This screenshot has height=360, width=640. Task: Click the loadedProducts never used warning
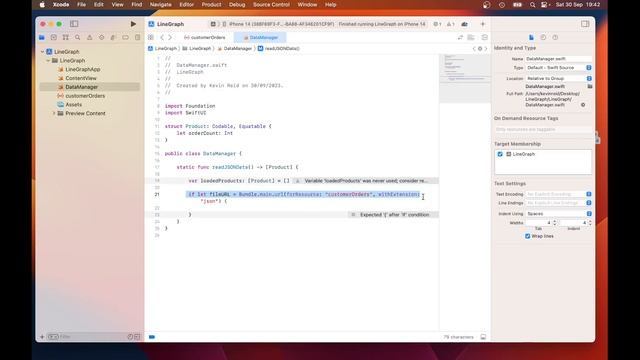[x=366, y=181]
